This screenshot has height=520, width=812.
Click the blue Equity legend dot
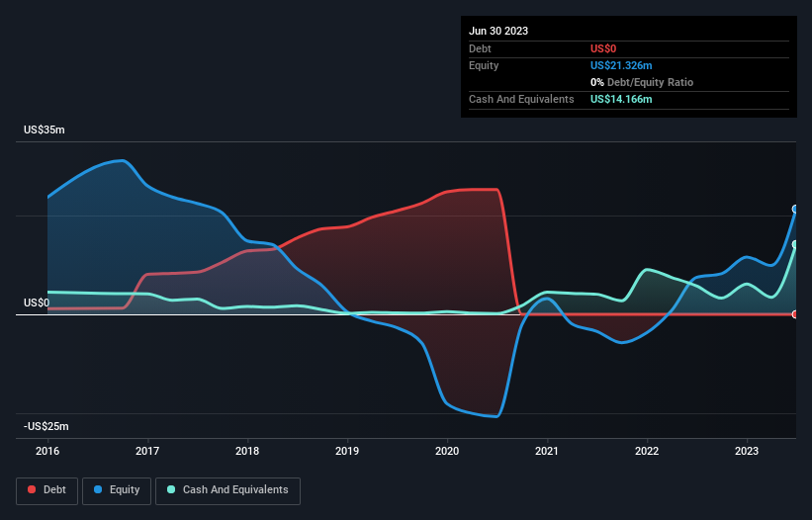[97, 489]
